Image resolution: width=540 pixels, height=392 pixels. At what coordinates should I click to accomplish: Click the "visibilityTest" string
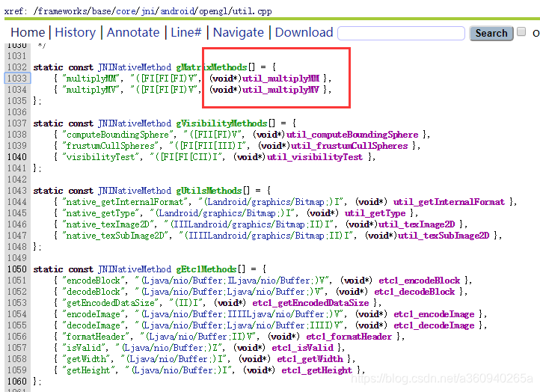tap(100, 157)
